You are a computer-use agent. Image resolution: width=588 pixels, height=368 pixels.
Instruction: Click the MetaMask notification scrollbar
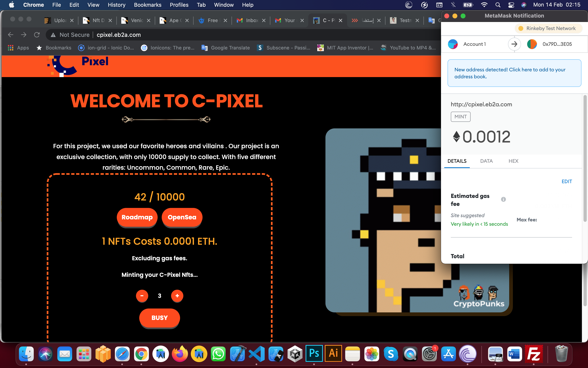(x=585, y=158)
